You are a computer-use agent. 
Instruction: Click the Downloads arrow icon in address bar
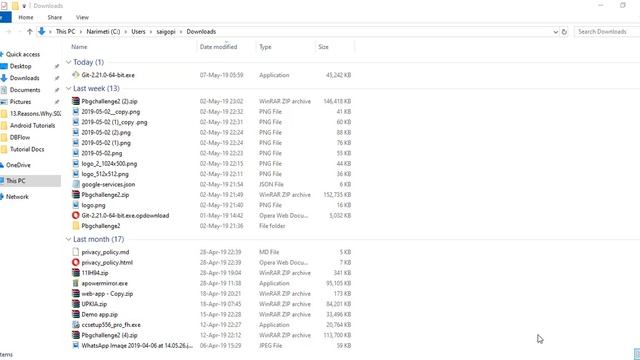(x=42, y=31)
